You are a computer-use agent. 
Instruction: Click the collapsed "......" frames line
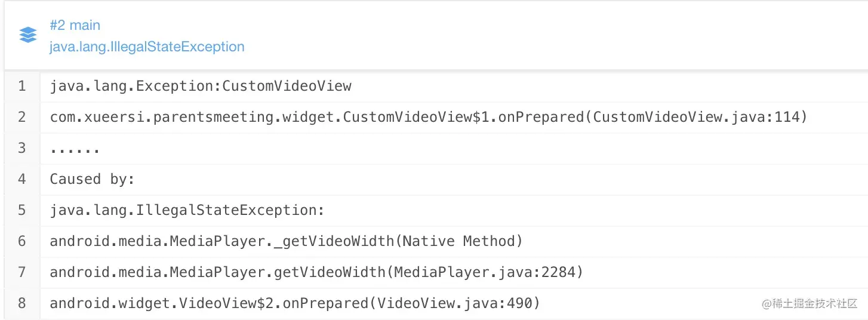[x=75, y=149]
